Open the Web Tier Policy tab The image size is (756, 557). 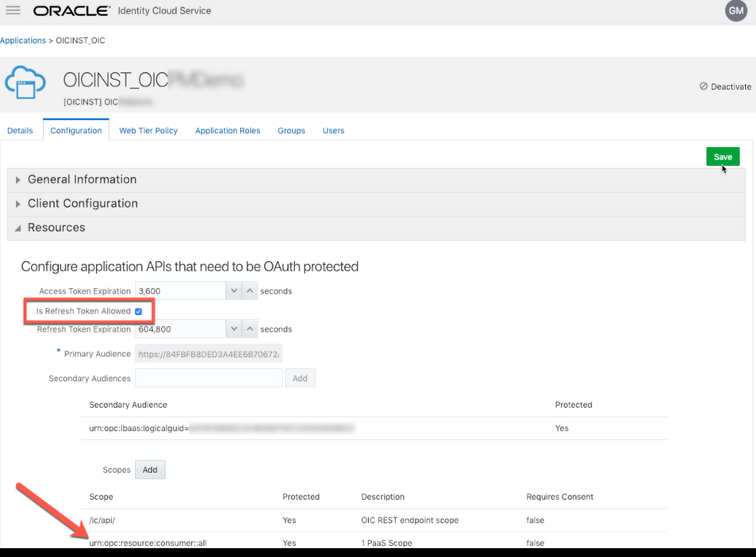148,131
